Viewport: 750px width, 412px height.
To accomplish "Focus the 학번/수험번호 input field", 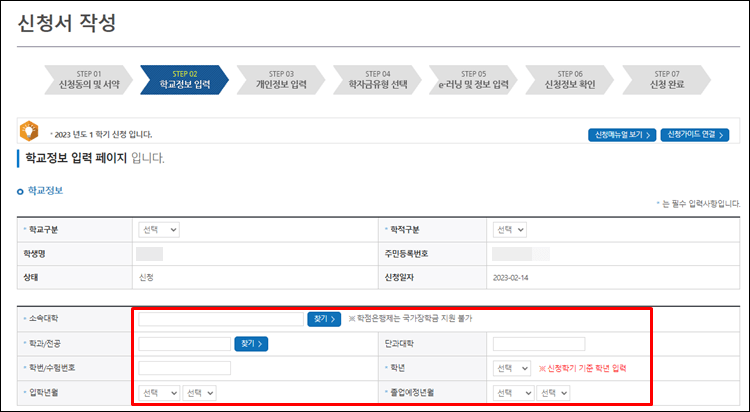I will (185, 368).
